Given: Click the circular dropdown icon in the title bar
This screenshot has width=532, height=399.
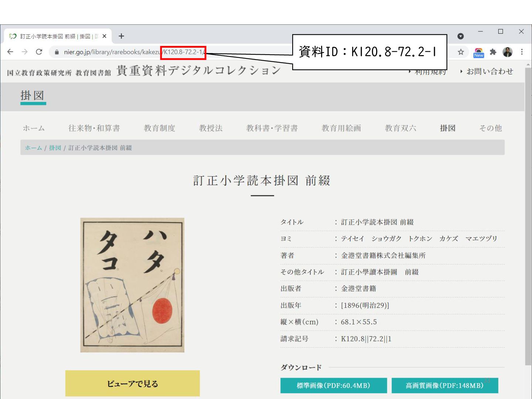Looking at the screenshot, I should pyautogui.click(x=460, y=36).
